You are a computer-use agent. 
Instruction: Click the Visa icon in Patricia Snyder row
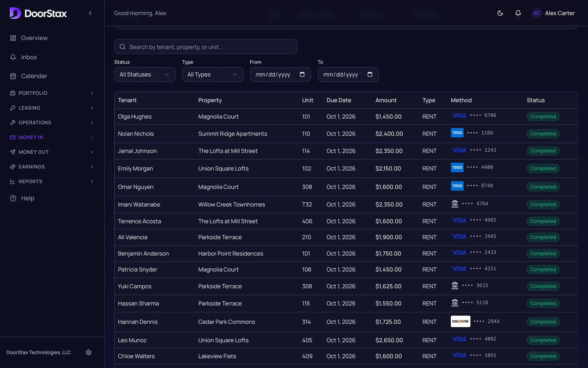(459, 269)
